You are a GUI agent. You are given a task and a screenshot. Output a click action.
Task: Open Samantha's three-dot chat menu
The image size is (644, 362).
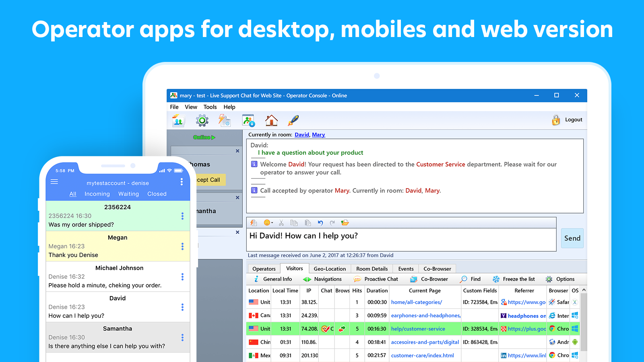[x=182, y=338]
